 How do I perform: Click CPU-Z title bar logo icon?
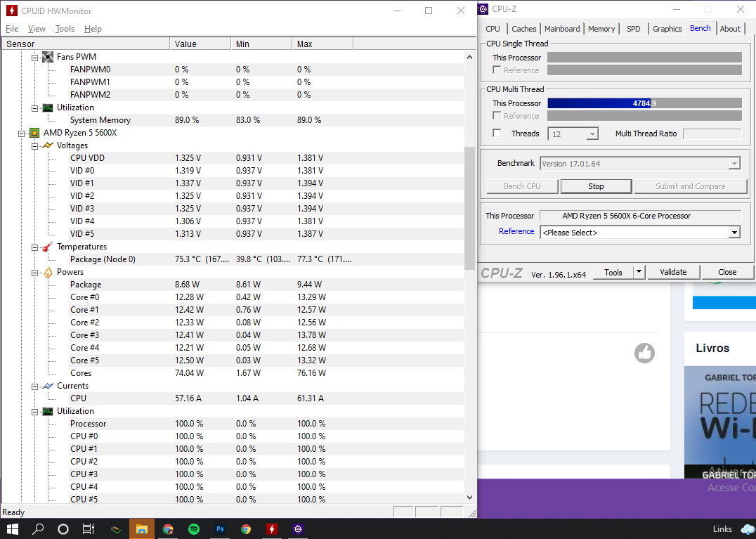click(x=483, y=8)
